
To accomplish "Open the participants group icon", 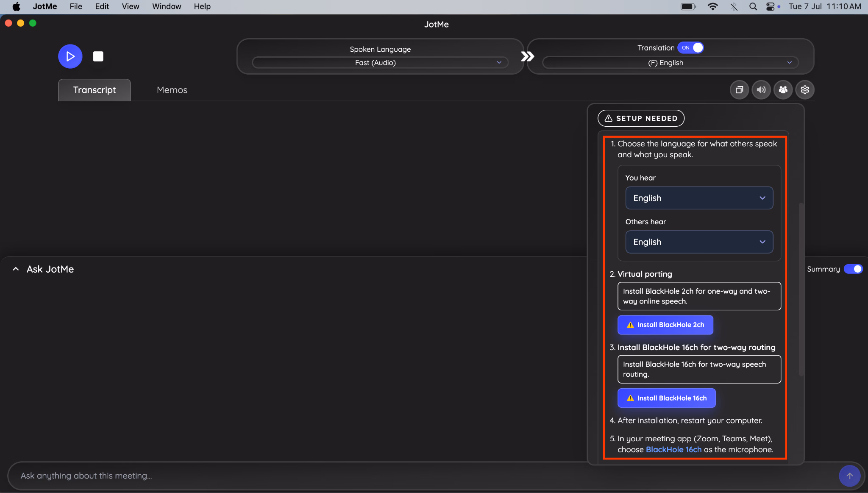I will pos(783,90).
